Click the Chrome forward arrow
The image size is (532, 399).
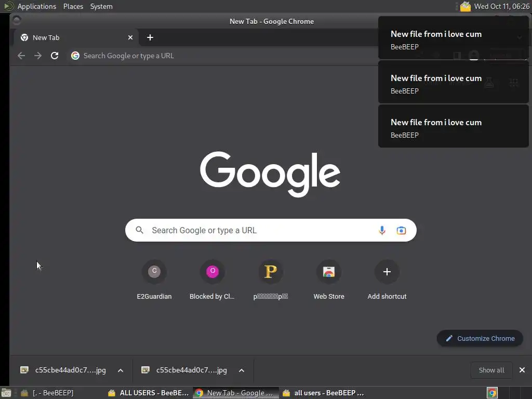tap(38, 56)
